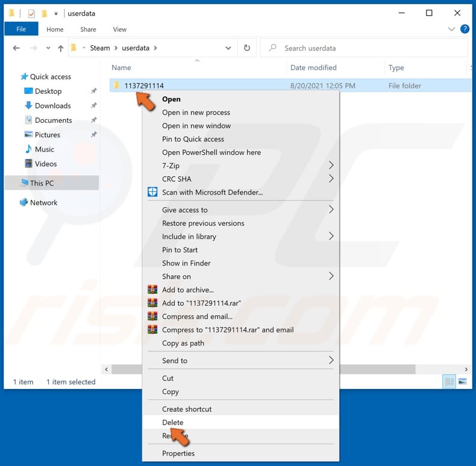This screenshot has width=476, height=466.
Task: Expand the Give access to submenu
Action: point(240,210)
